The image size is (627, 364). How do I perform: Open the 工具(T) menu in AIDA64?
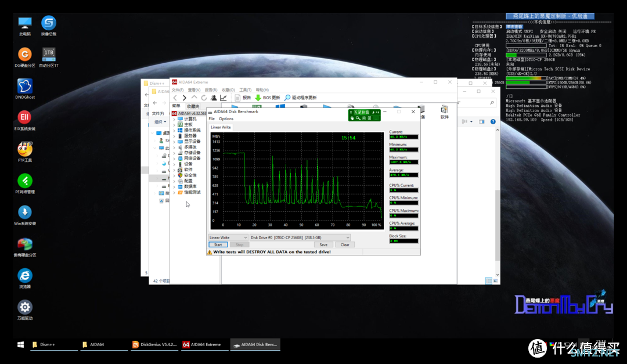pos(246,90)
